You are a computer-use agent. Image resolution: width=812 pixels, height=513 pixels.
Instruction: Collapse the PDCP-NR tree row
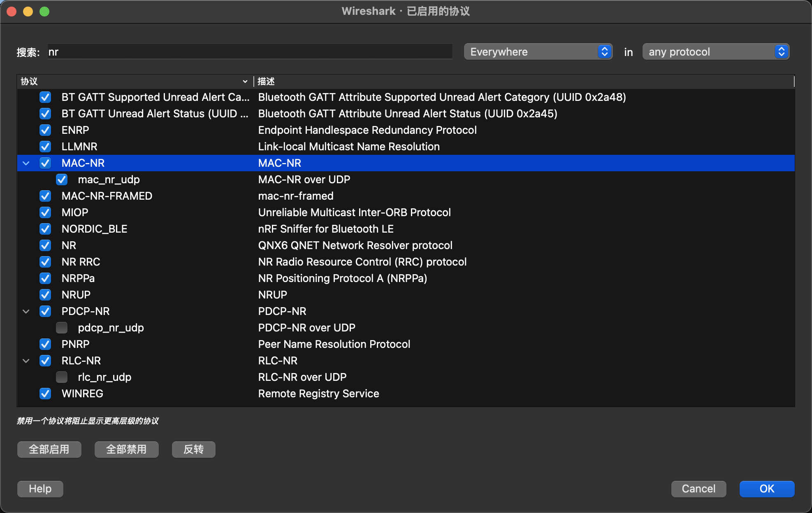coord(26,311)
